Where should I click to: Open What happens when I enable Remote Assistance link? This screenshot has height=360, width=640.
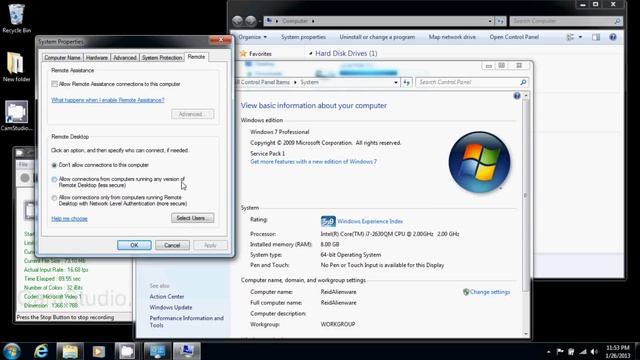click(x=108, y=100)
